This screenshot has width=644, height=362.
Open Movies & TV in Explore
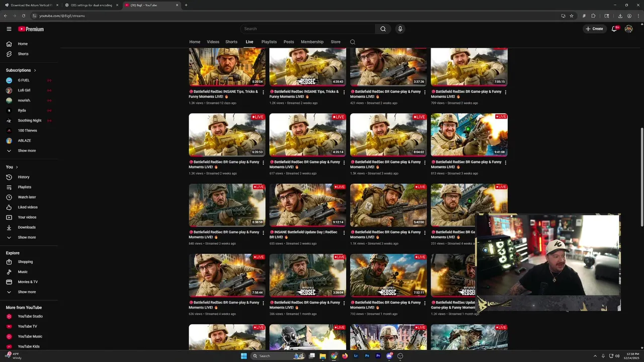point(29,282)
